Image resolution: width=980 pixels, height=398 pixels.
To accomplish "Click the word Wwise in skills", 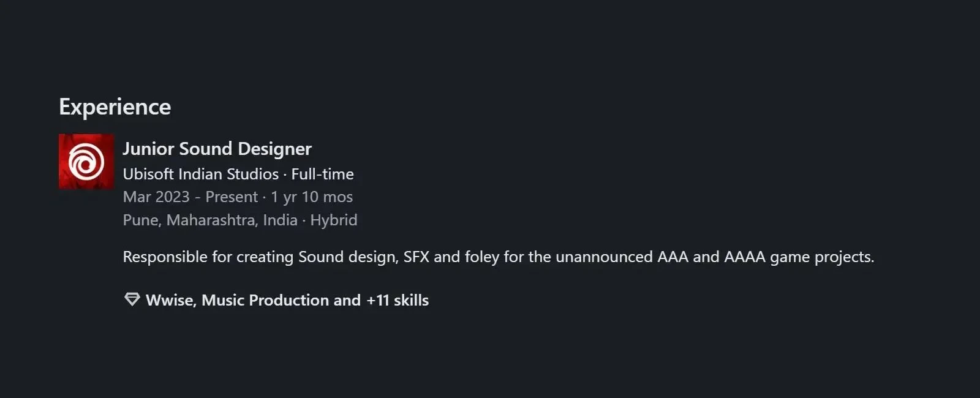I will [x=169, y=300].
